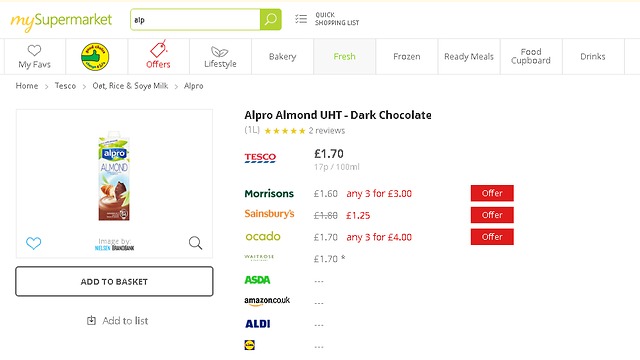The width and height of the screenshot is (640, 360).
Task: Click the yellow thumbs-up good choice badge
Action: click(95, 57)
